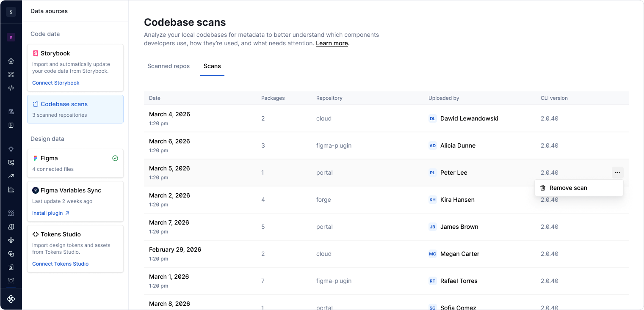Click the Uploaded by column header

click(x=444, y=98)
